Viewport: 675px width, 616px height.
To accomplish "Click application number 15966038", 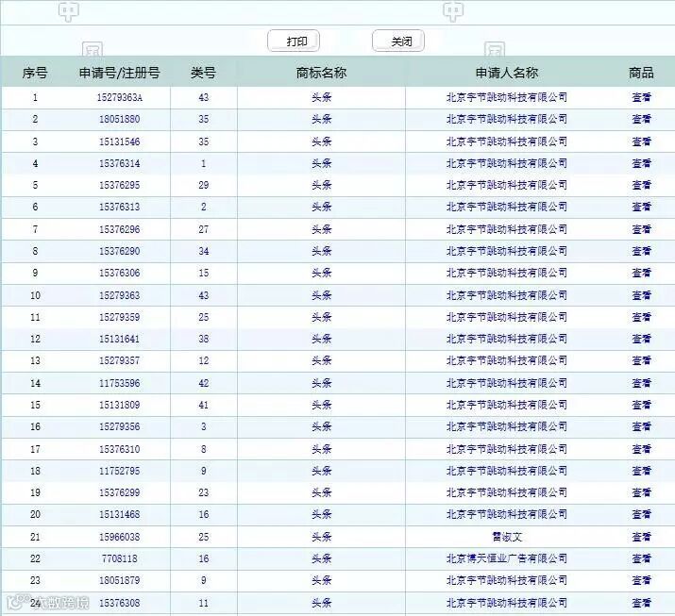I will pos(120,537).
